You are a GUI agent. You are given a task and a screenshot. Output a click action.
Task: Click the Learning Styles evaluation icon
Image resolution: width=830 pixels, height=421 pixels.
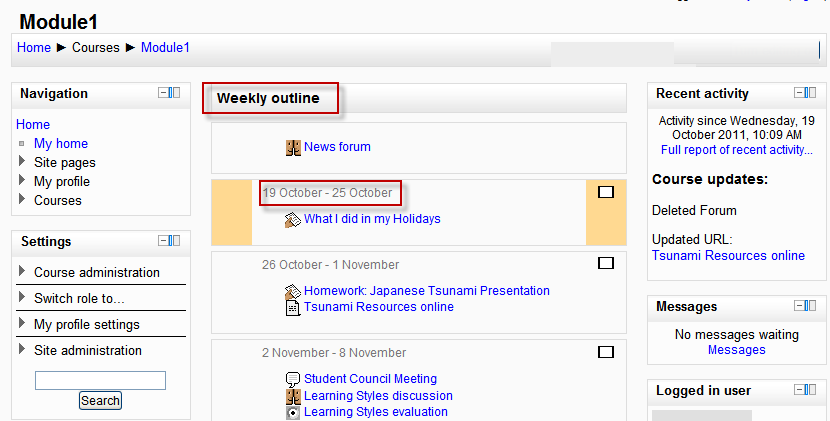pyautogui.click(x=293, y=412)
